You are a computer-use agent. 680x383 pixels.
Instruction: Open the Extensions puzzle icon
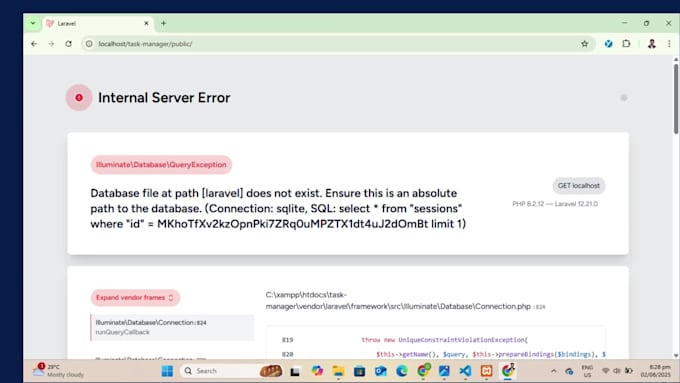click(626, 44)
